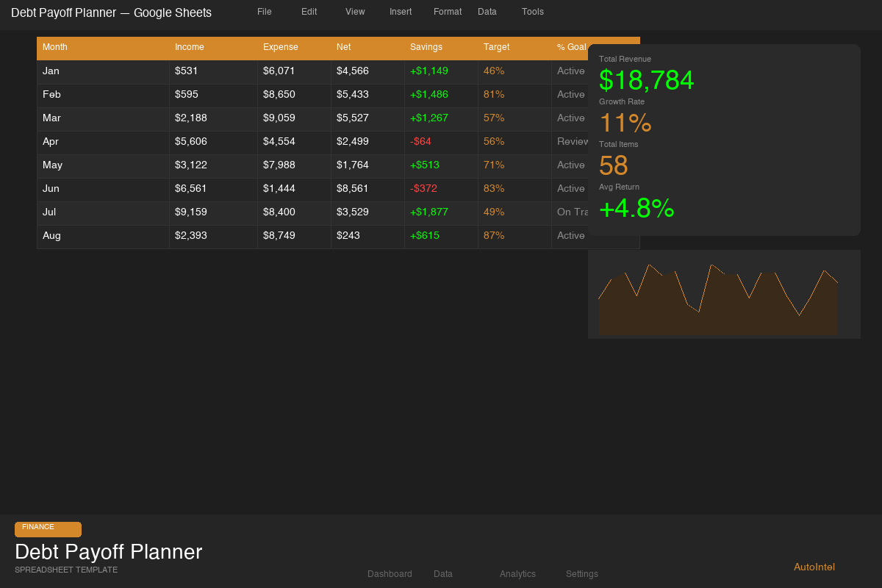
Task: Select income cell $2,393
Action: point(213,237)
